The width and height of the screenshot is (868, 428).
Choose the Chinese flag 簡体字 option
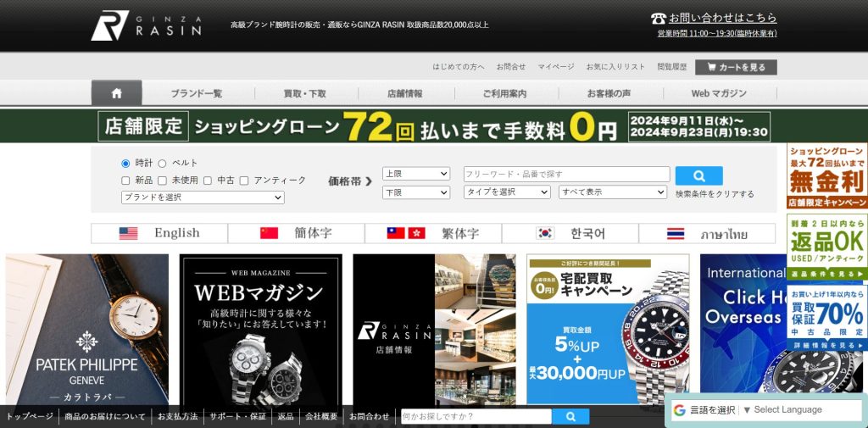pyautogui.click(x=296, y=233)
